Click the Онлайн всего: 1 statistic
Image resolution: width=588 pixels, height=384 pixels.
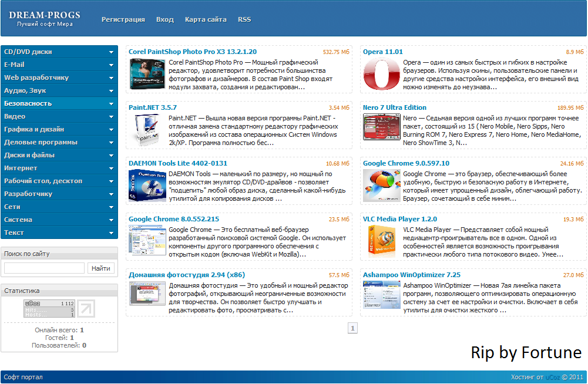tap(59, 330)
